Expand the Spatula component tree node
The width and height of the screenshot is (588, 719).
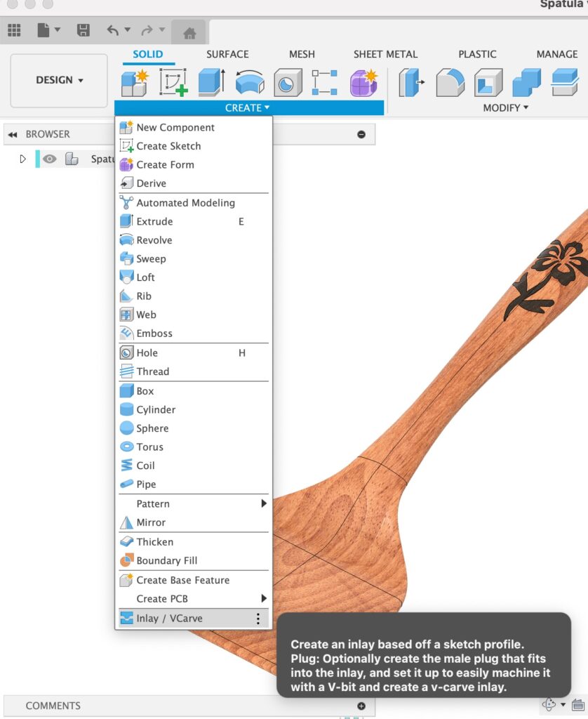(22, 159)
